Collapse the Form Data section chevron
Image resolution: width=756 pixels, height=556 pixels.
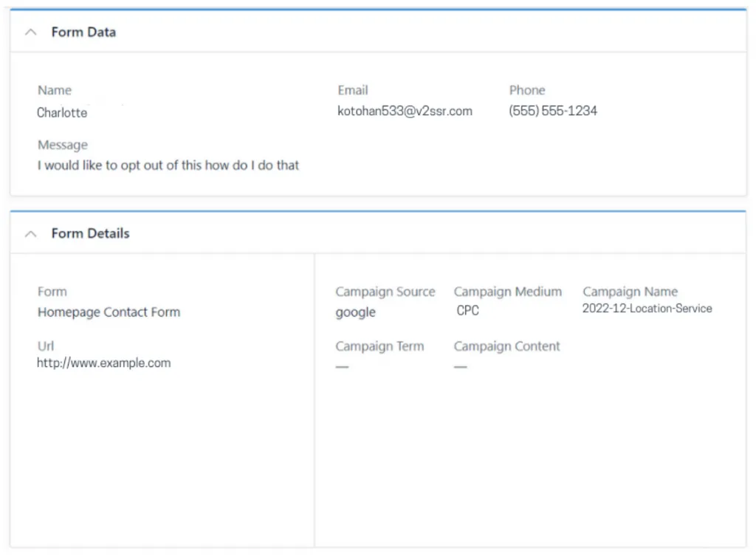[31, 32]
